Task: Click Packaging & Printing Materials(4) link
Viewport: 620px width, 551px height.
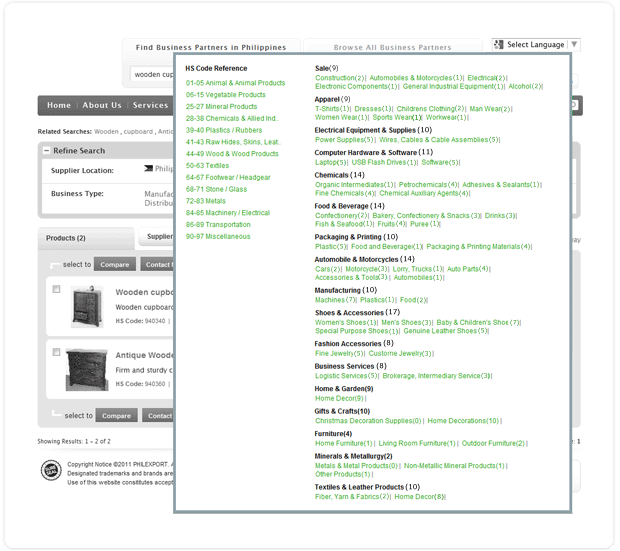Action: tap(478, 247)
